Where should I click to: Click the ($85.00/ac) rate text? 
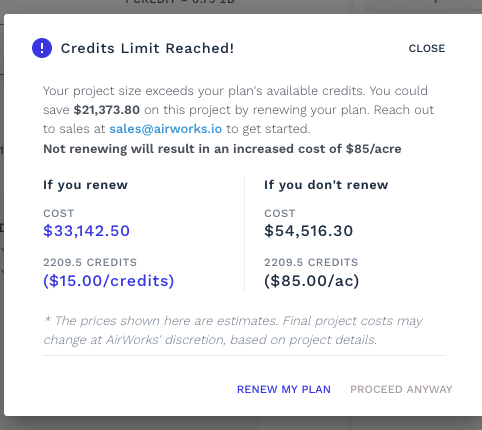pyautogui.click(x=312, y=281)
